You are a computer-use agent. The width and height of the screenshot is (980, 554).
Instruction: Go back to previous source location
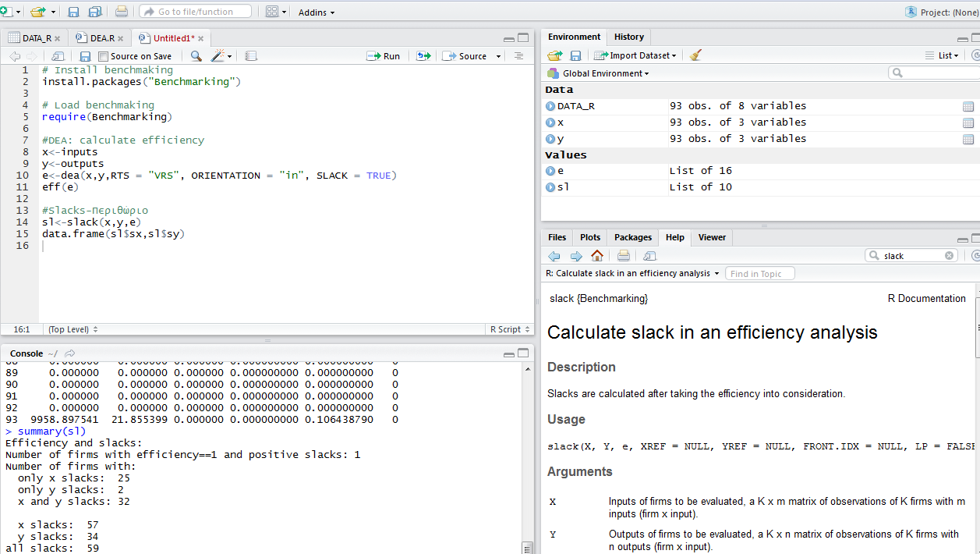click(x=15, y=56)
